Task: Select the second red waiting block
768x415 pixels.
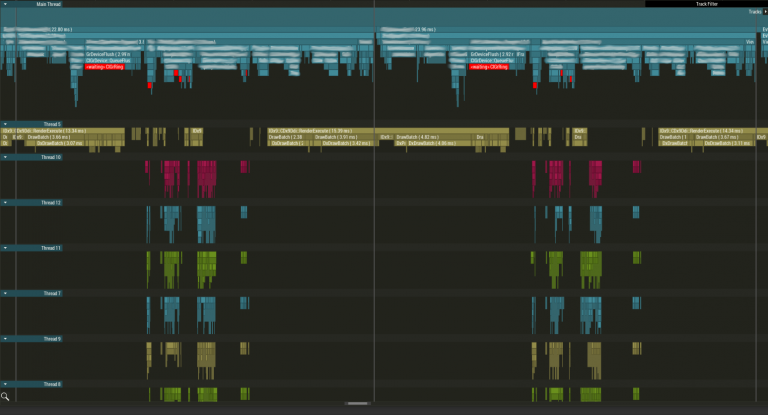Action: tap(489, 67)
